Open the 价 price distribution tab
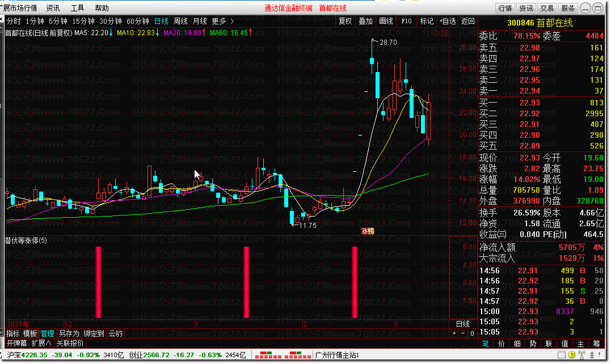Screen dimensions: 611x364 [502, 344]
